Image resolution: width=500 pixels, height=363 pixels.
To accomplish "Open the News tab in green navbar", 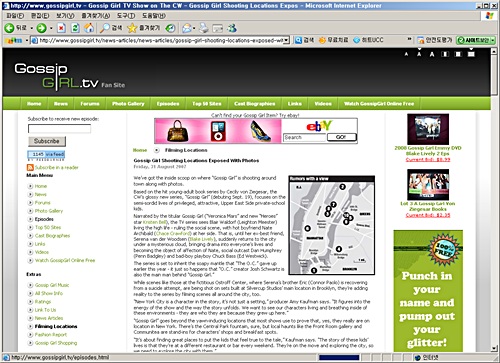I will coord(61,104).
